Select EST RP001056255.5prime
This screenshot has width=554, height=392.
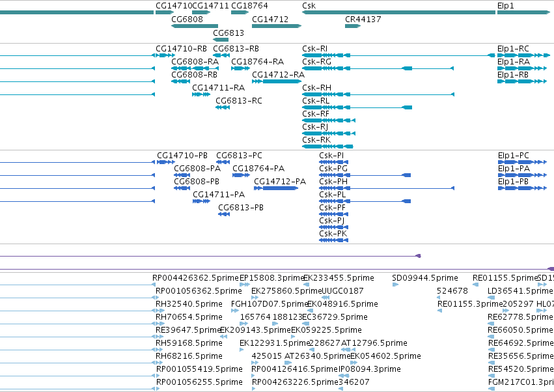199,382
